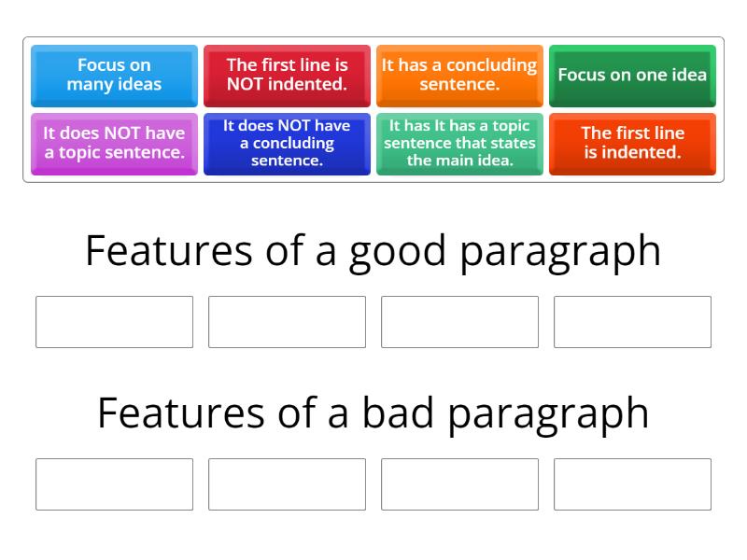
Task: Click the 'It does NOT have a concluding sentence' tile
Action: [x=287, y=144]
